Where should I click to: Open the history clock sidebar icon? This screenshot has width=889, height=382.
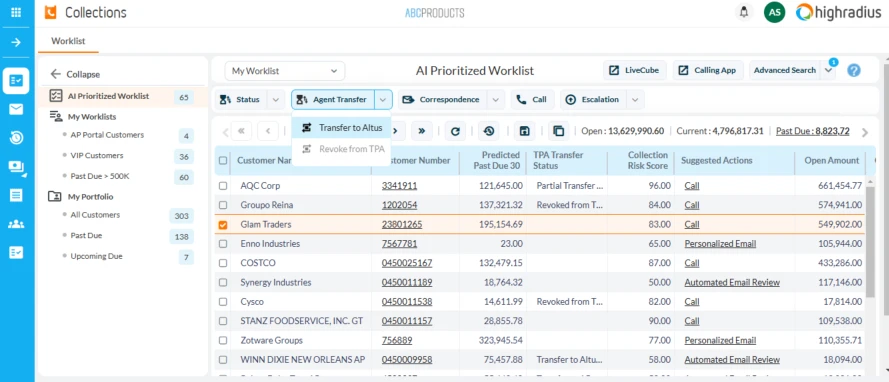16,137
